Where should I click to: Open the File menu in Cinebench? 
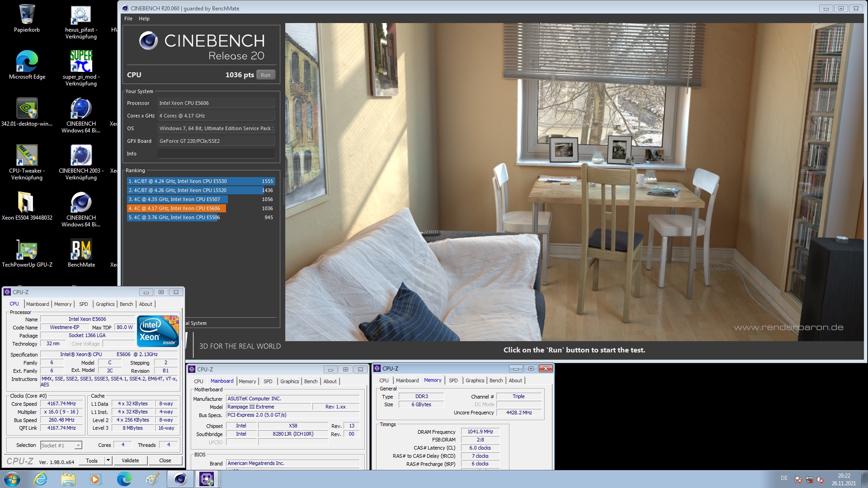click(x=128, y=19)
